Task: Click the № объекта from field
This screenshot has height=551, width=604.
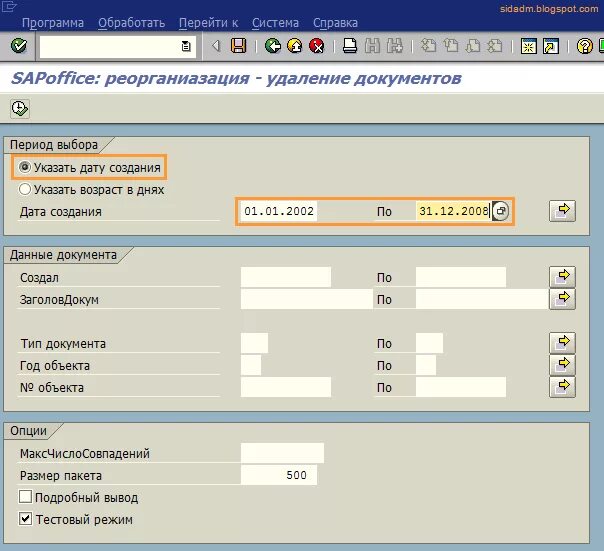Action: tap(286, 387)
